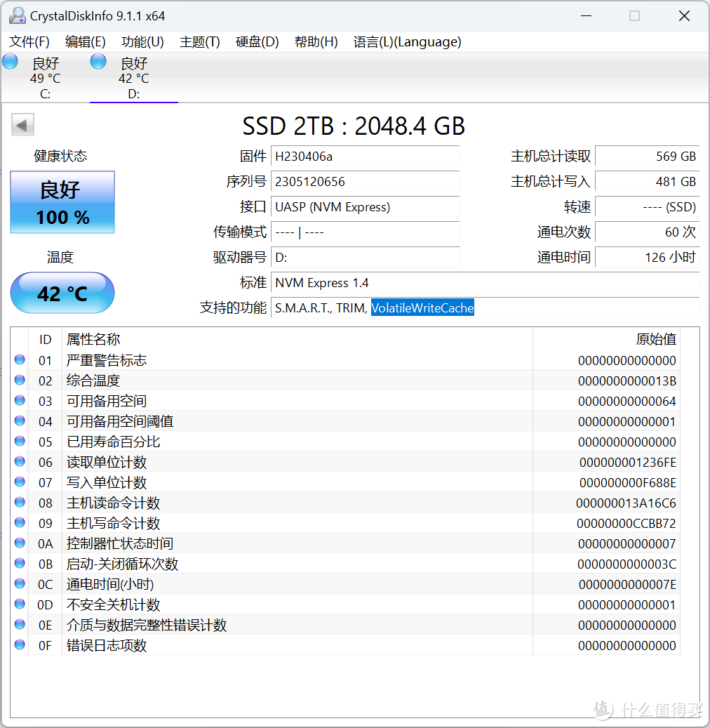Click the 原始值 column header
The image size is (710, 728).
(x=606, y=339)
